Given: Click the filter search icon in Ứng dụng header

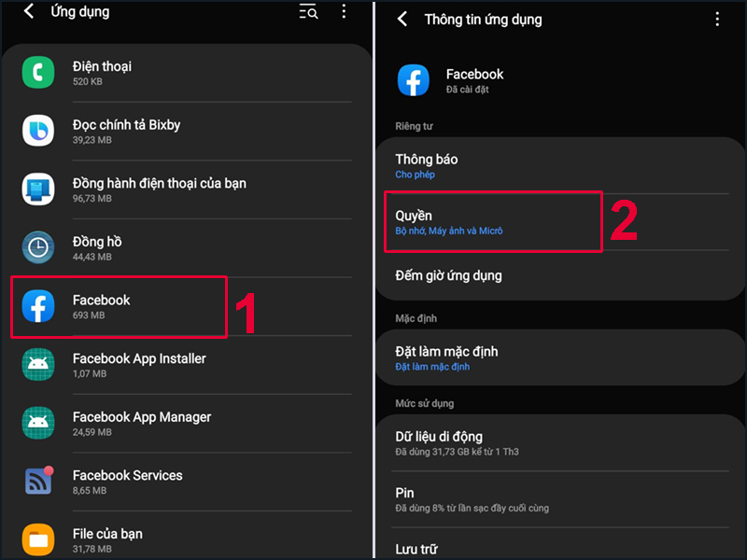Looking at the screenshot, I should [308, 12].
